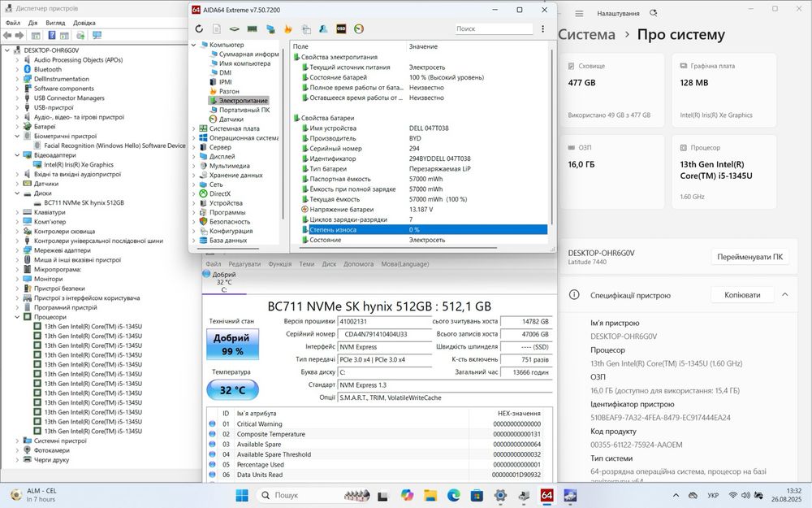Open the Вигляд menu in Device Manager
The image size is (812, 508).
click(x=55, y=23)
